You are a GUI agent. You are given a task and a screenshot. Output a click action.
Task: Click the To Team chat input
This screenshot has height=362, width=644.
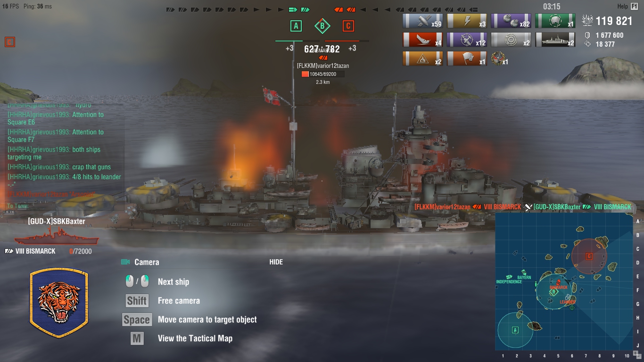66,206
